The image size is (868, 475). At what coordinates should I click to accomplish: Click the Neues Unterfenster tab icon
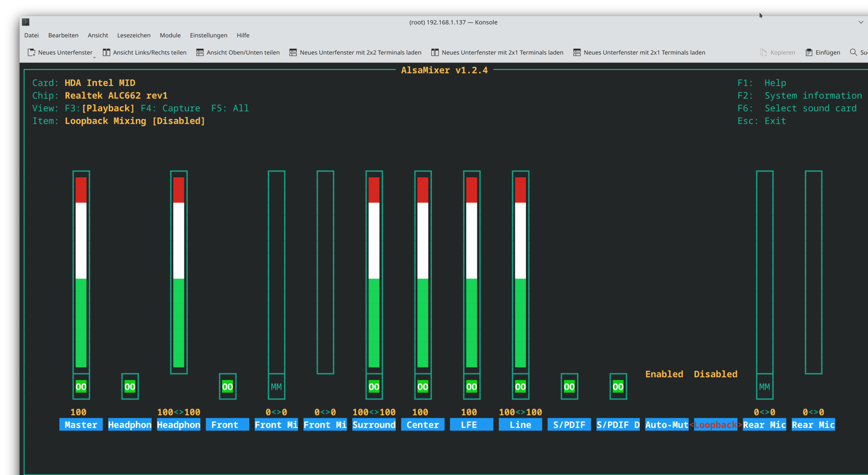click(31, 53)
